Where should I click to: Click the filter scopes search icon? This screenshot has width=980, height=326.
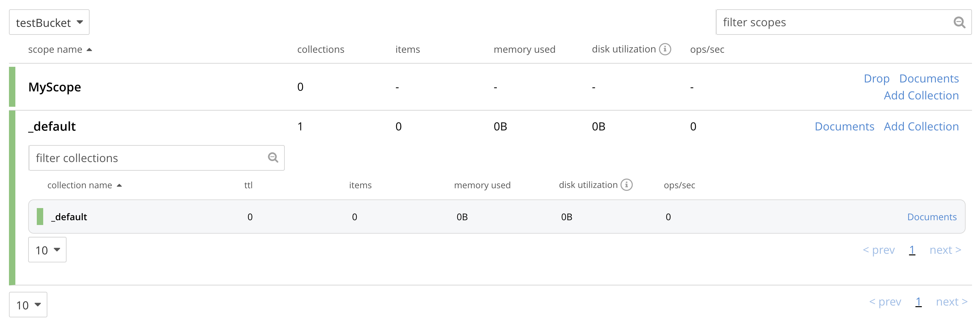click(959, 22)
